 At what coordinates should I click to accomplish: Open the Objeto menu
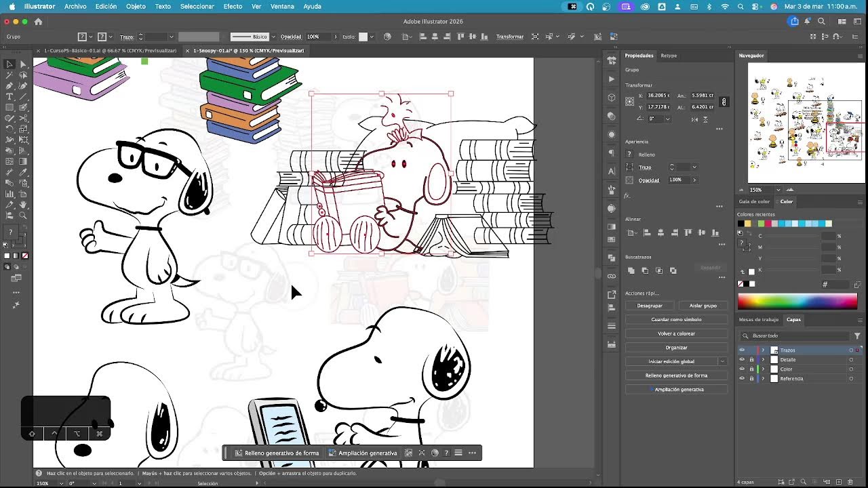click(x=136, y=6)
